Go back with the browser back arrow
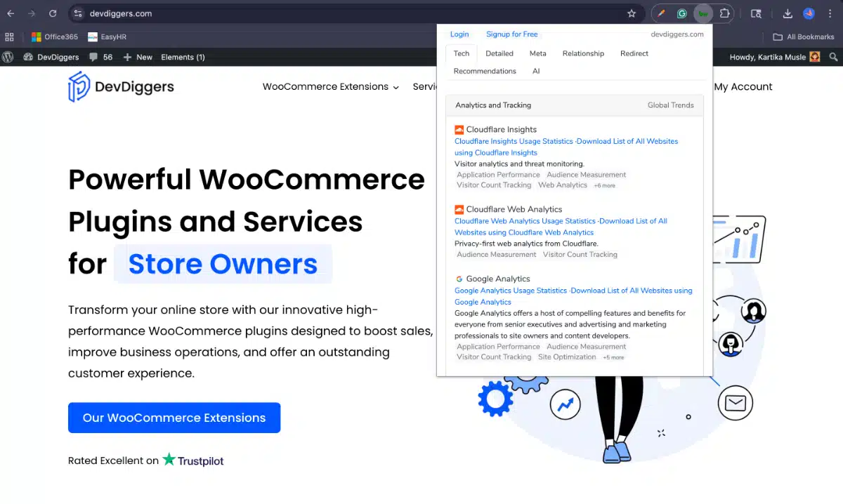The image size is (843, 504). (11, 13)
